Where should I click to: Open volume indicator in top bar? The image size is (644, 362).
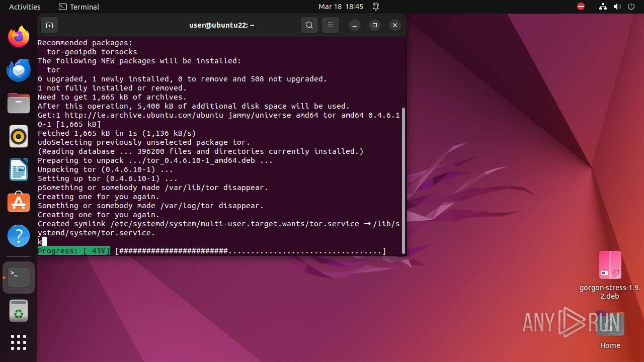point(617,7)
